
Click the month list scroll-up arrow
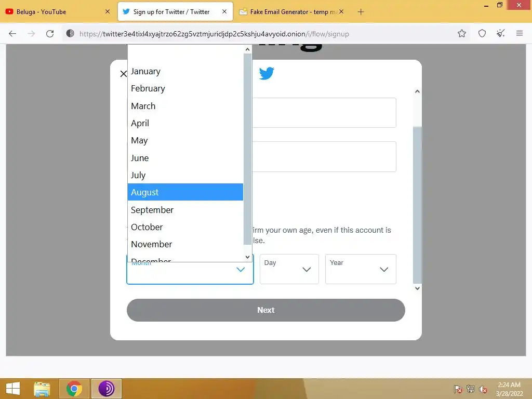pos(247,49)
